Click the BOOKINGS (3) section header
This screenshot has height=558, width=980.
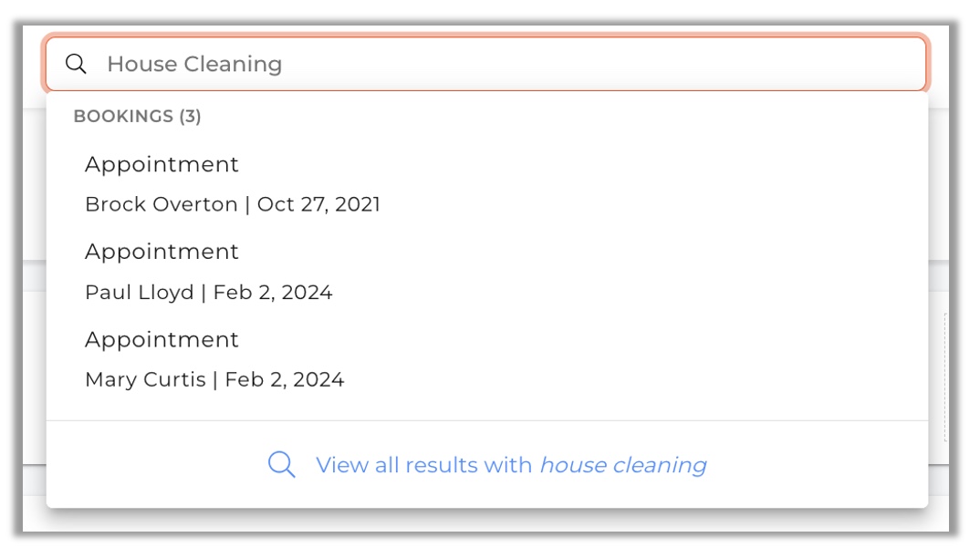coord(138,116)
